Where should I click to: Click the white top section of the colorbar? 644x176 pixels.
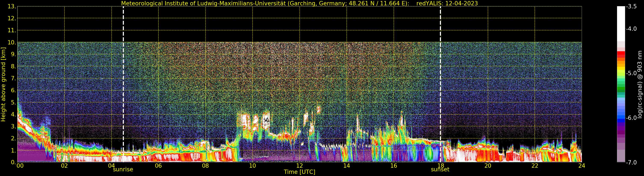621,24
